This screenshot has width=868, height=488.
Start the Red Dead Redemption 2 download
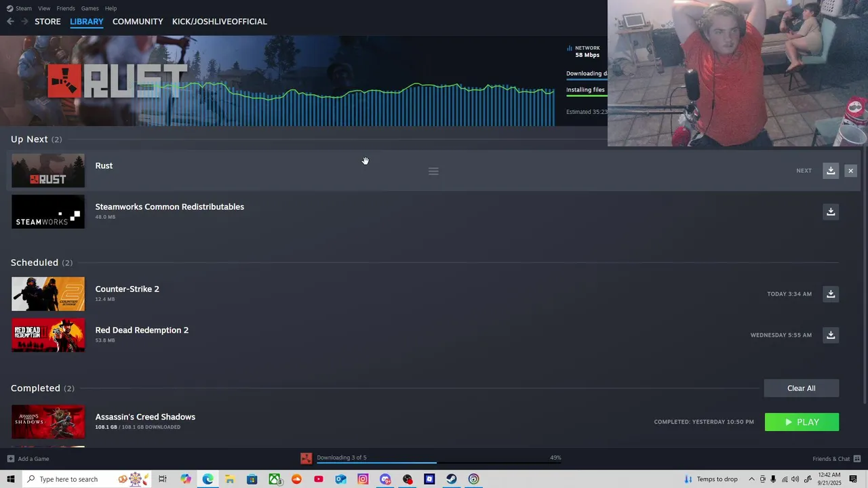[831, 335]
